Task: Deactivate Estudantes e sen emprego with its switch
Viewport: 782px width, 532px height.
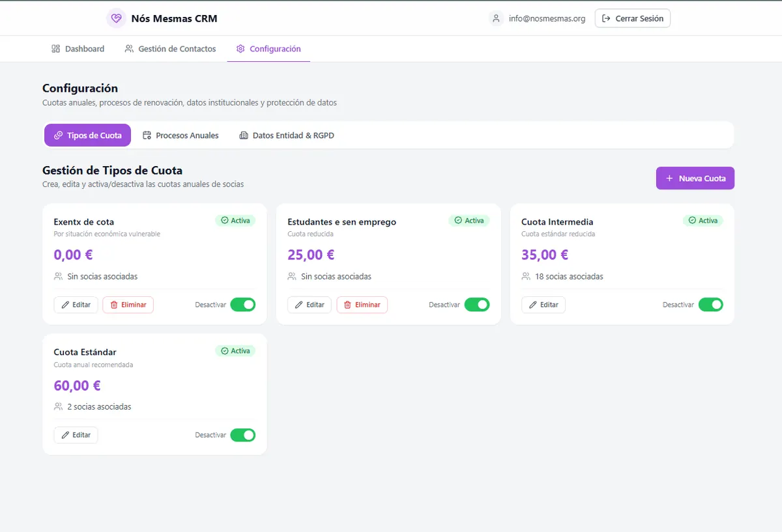Action: tap(476, 305)
